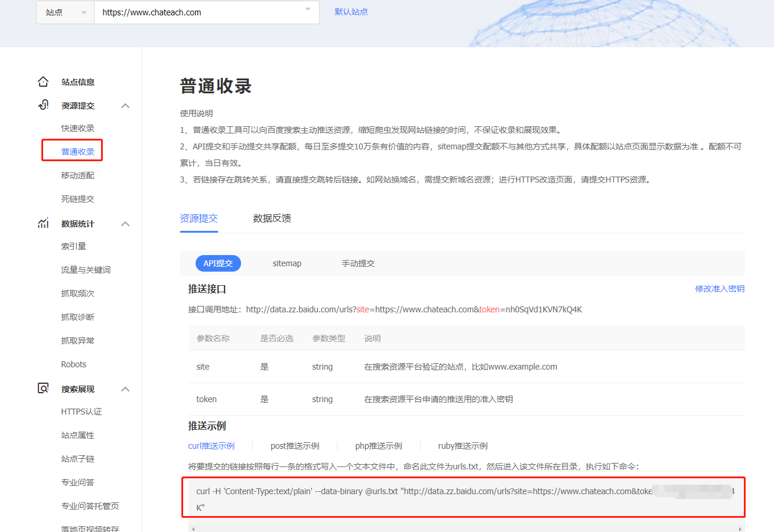Select the sitemap submission tab
Screen dimensions: 774x532
[287, 263]
